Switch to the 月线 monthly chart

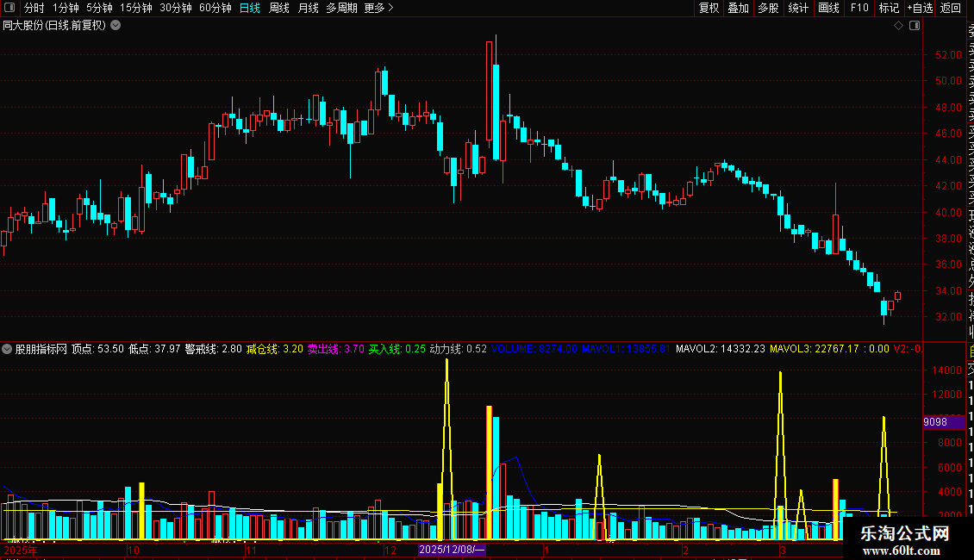(308, 8)
